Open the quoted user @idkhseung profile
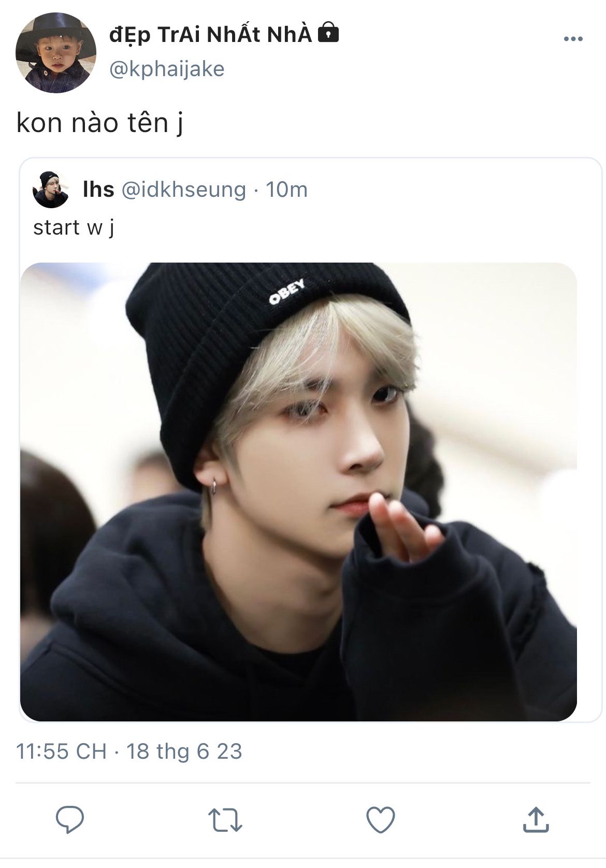 tap(183, 190)
